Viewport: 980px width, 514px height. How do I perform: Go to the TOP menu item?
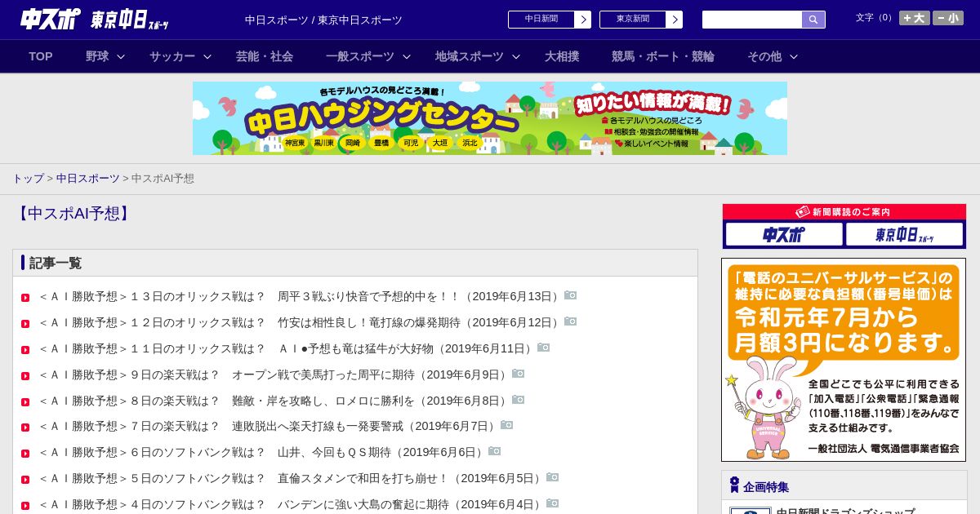(x=41, y=56)
